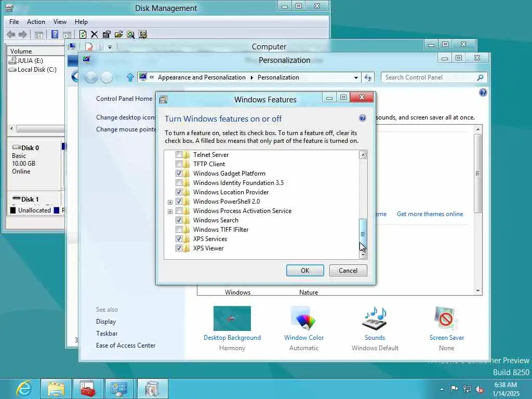This screenshot has height=399, width=532.
Task: Open the Get more themes online link
Action: pyautogui.click(x=430, y=214)
